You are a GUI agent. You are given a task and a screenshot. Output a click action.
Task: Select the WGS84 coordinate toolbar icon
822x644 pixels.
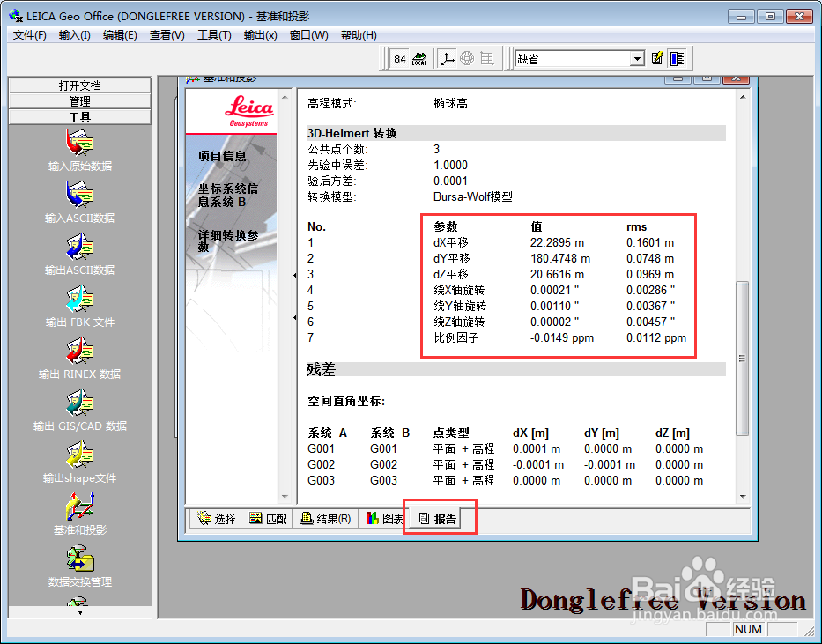tap(400, 59)
